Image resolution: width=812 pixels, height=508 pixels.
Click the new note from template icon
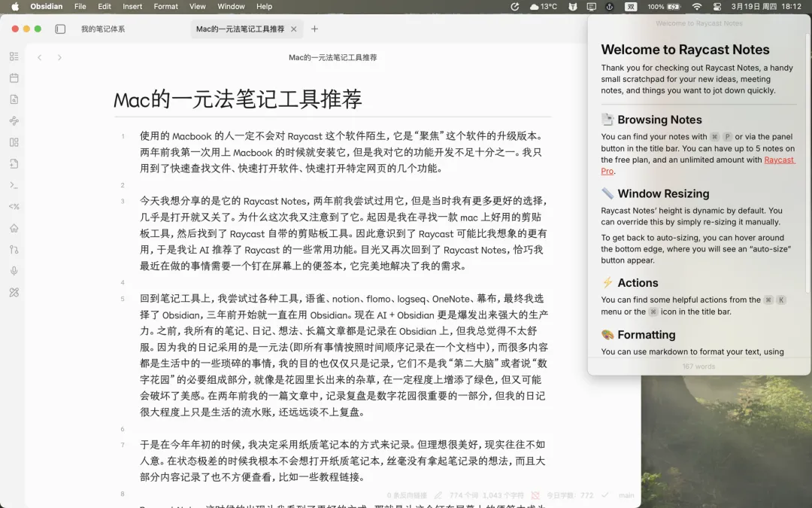click(14, 164)
